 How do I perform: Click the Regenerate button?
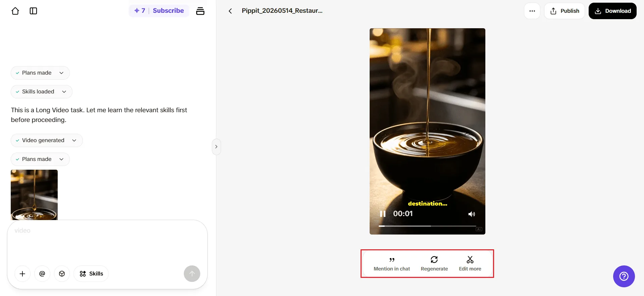coord(434,264)
